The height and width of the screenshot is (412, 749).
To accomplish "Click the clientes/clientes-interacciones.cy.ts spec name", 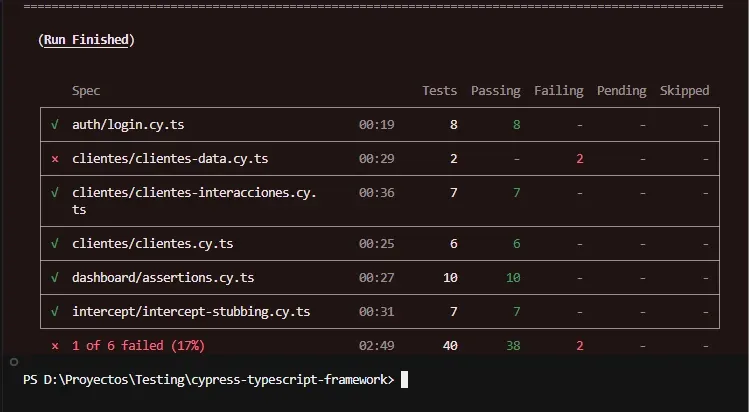I will (194, 201).
